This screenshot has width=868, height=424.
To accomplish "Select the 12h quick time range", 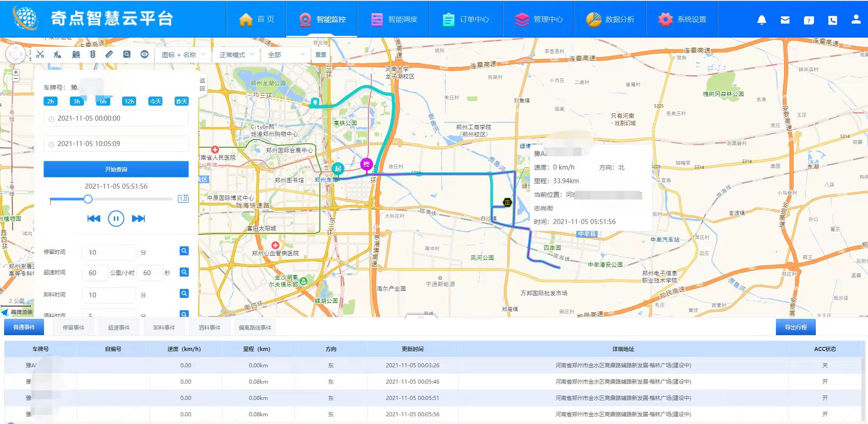I will pos(129,101).
